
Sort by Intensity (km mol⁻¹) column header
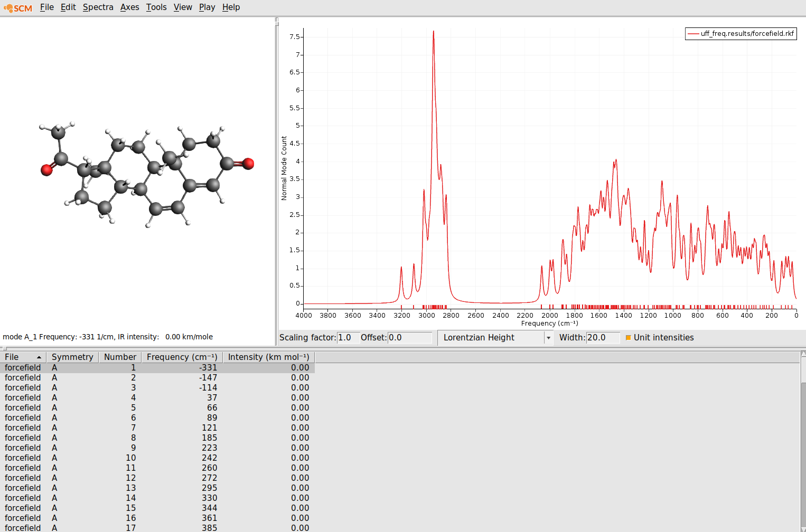(x=268, y=357)
